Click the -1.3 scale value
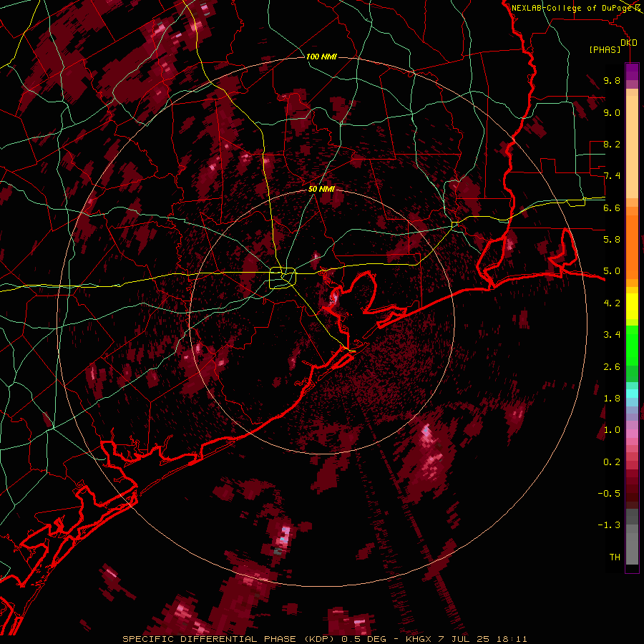 pos(609,525)
